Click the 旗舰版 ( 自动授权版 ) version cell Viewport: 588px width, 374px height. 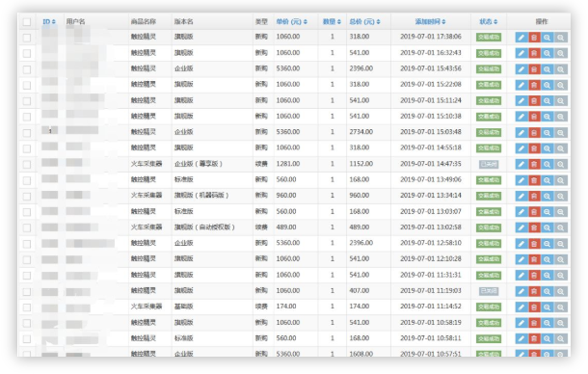click(x=204, y=227)
